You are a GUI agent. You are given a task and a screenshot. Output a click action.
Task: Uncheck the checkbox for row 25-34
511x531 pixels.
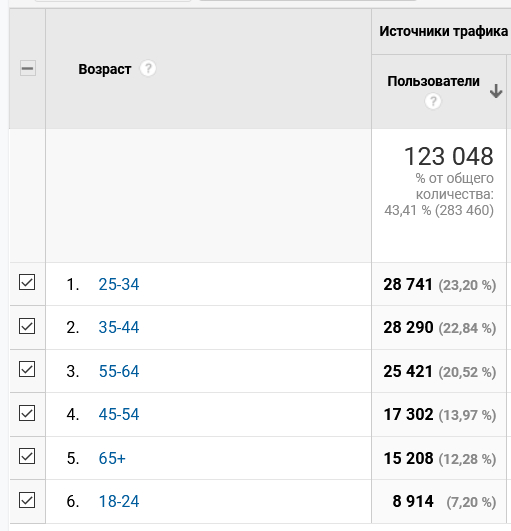pyautogui.click(x=27, y=282)
